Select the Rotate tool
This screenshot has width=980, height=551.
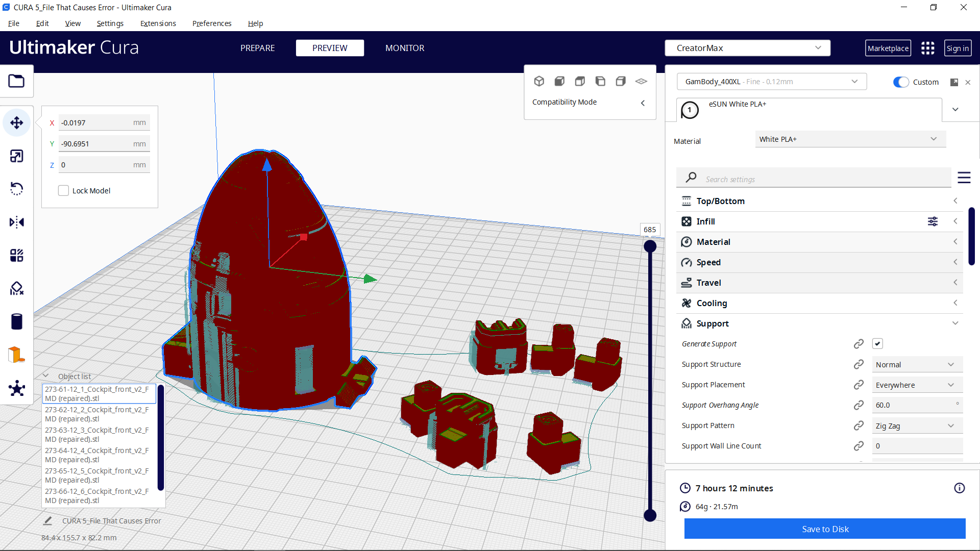tap(16, 189)
